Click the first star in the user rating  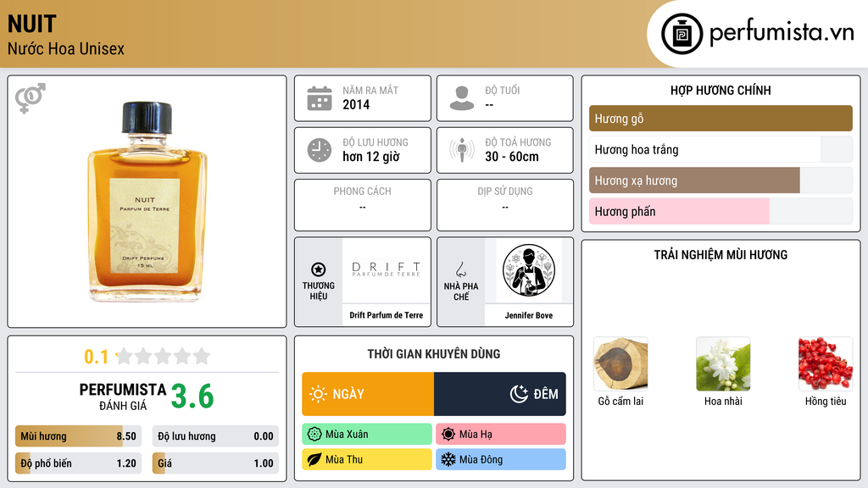pos(125,356)
